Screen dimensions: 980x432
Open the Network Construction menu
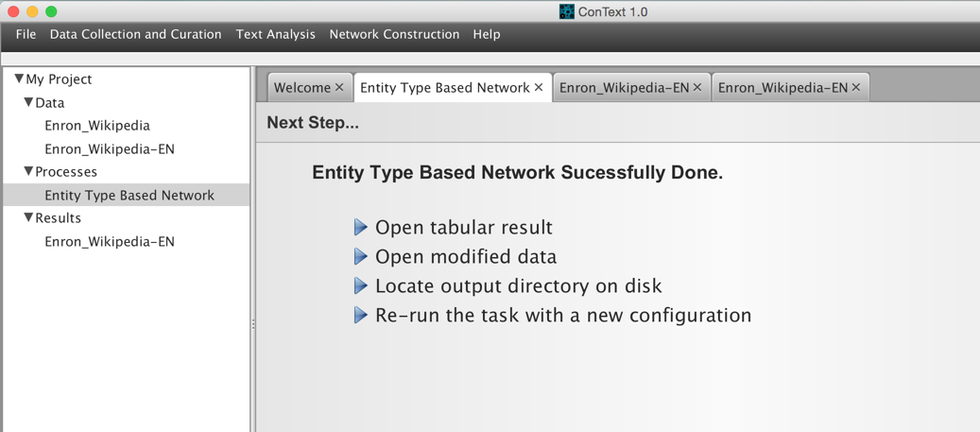(394, 34)
